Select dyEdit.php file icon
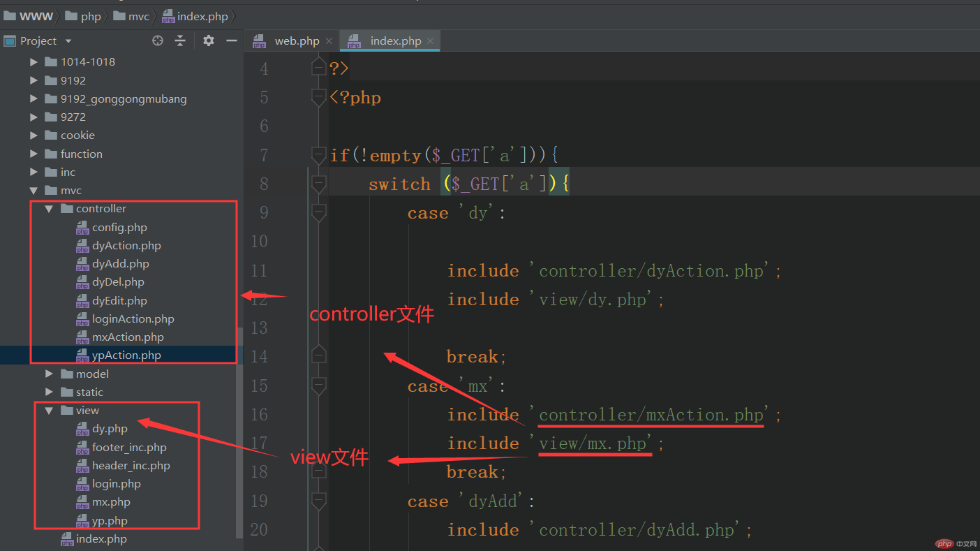 (82, 301)
